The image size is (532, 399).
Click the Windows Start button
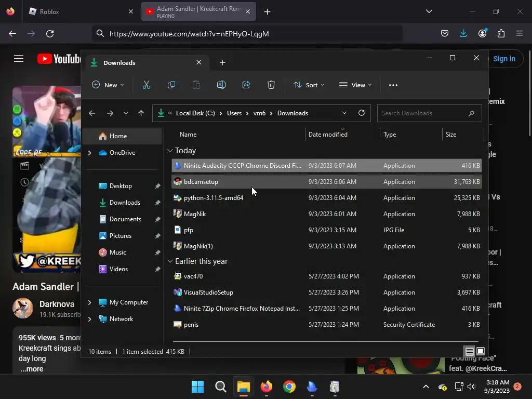tap(197, 387)
